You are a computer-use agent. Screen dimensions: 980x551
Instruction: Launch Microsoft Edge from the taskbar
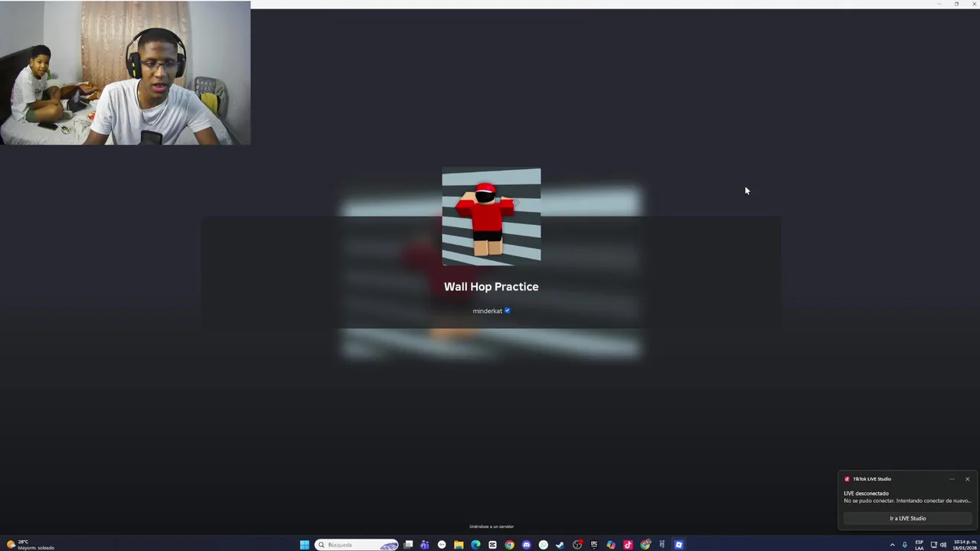pos(475,545)
